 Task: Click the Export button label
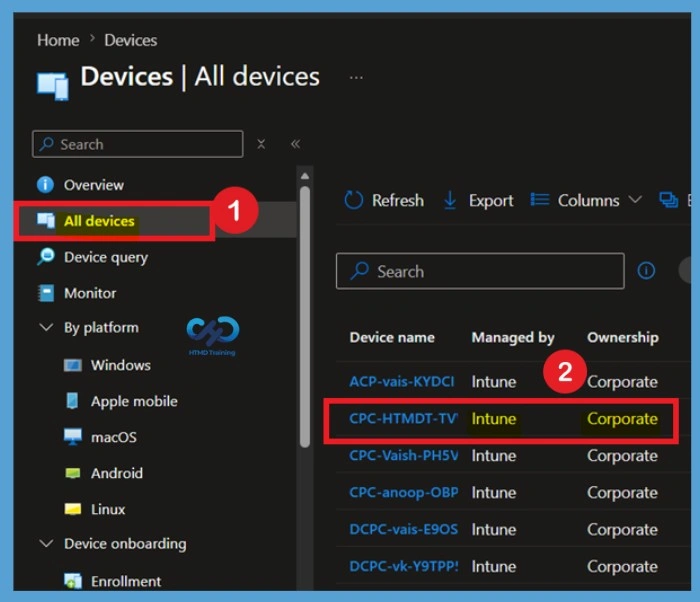(491, 201)
